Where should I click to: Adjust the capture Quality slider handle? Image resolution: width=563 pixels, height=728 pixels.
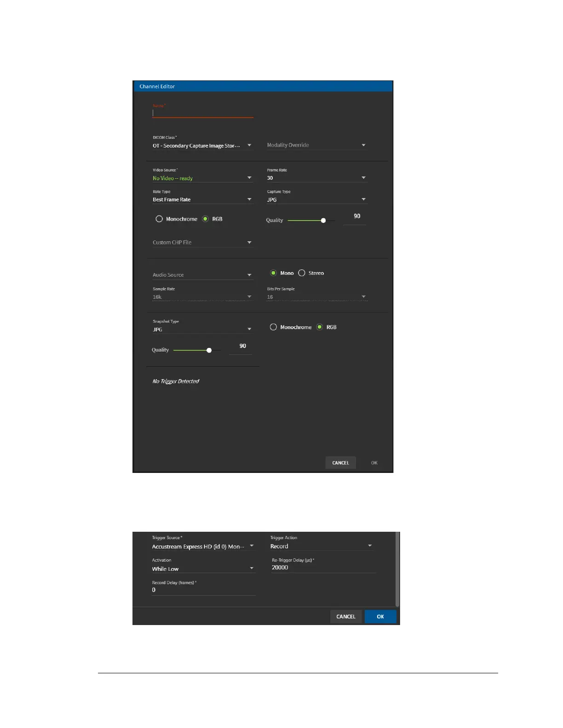(x=323, y=221)
